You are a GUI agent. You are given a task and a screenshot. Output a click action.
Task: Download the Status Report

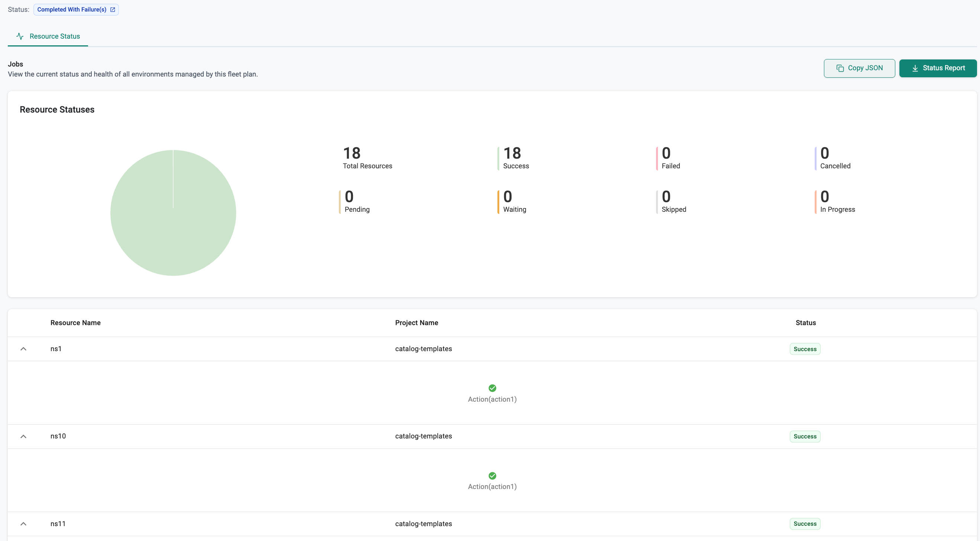[x=938, y=68]
